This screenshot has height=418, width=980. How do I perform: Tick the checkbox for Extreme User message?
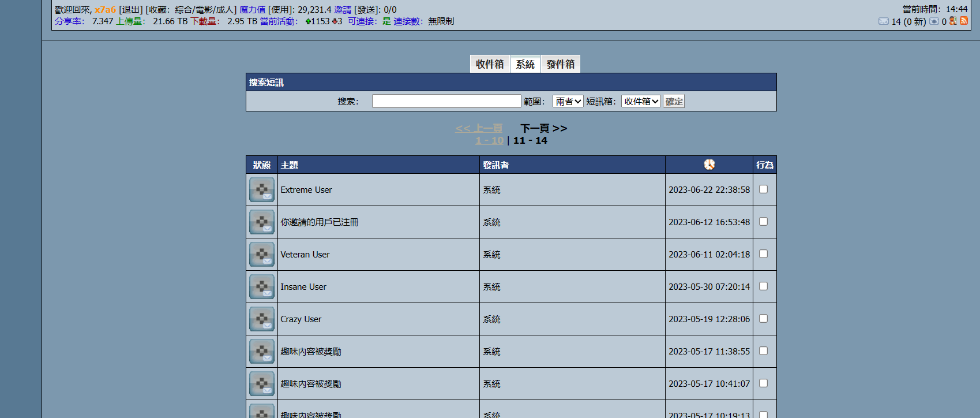coord(763,189)
